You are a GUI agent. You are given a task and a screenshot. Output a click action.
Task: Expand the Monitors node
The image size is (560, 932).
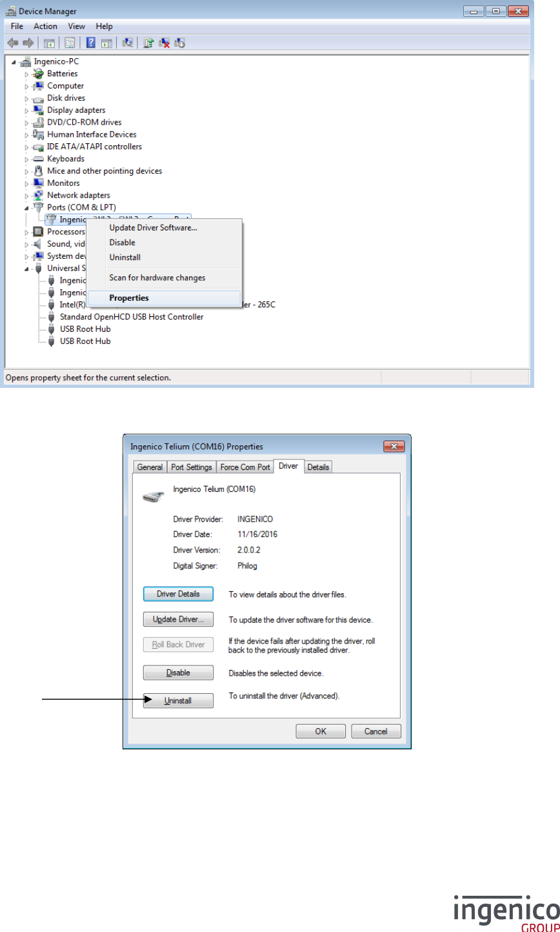coord(27,183)
